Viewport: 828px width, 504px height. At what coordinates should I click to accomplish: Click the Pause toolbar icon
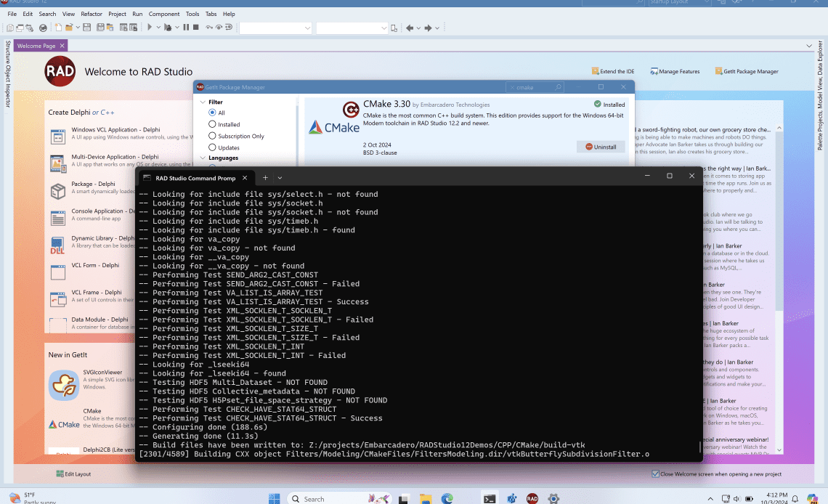(x=186, y=28)
